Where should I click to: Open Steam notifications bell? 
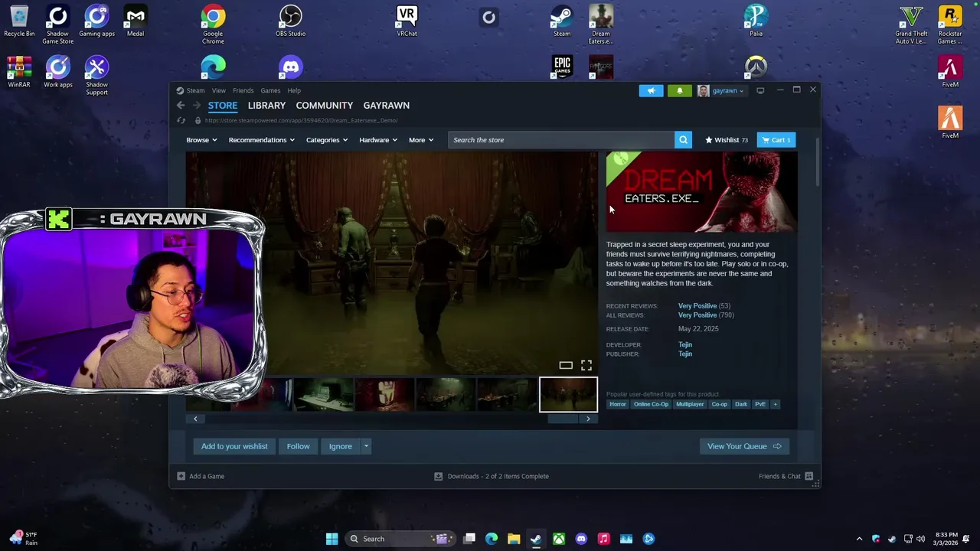(679, 91)
